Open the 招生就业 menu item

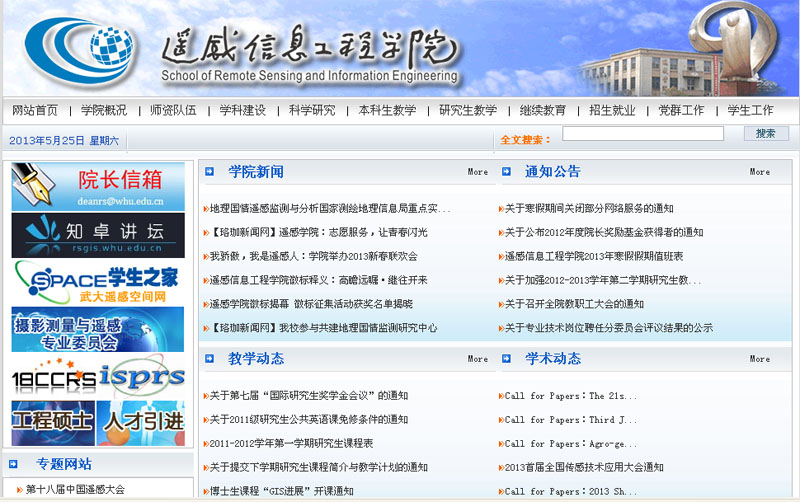612,110
